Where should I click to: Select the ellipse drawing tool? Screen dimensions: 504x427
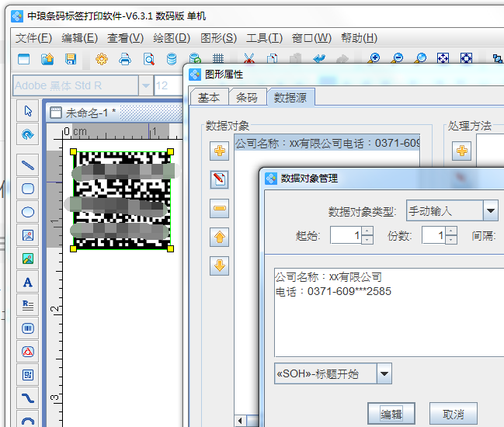[x=28, y=212]
